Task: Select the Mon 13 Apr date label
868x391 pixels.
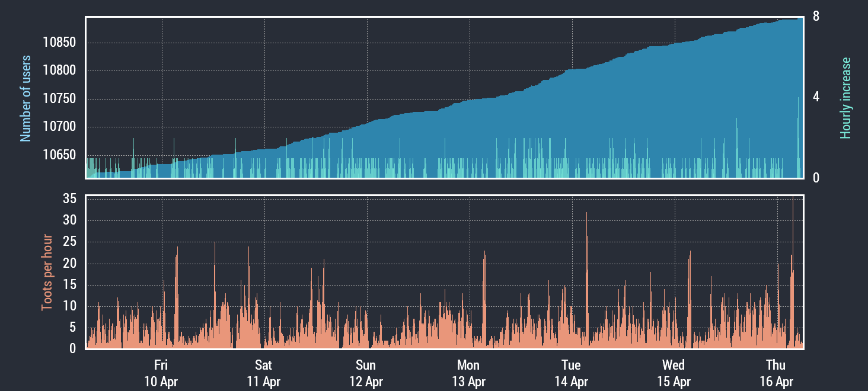Action: (468, 373)
